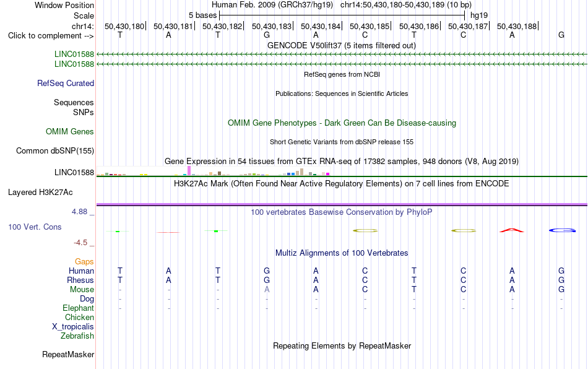
Task: Click red A logo in PhyloP track
Action: pyautogui.click(x=512, y=230)
